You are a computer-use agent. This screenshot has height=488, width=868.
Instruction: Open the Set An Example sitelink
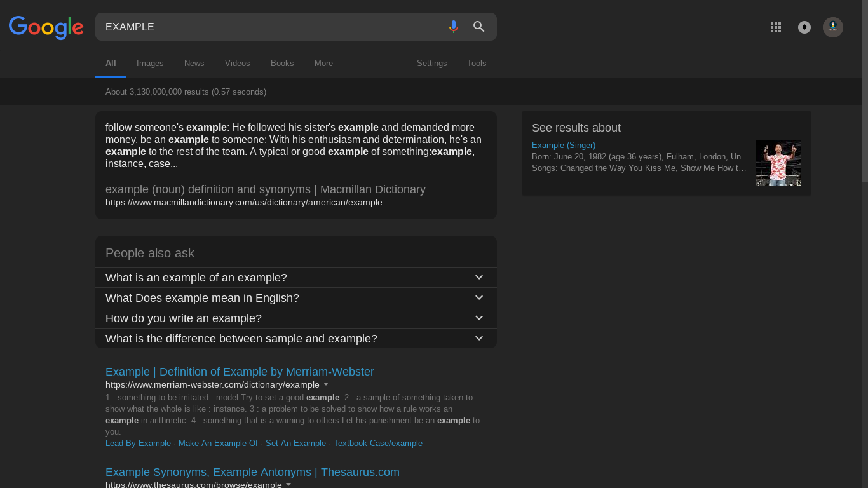point(295,444)
